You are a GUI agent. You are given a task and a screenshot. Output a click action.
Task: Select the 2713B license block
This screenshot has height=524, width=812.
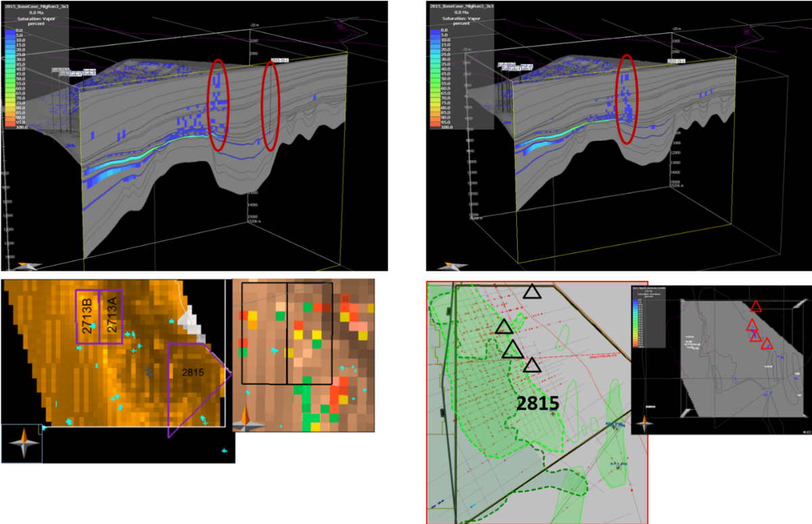tap(87, 317)
